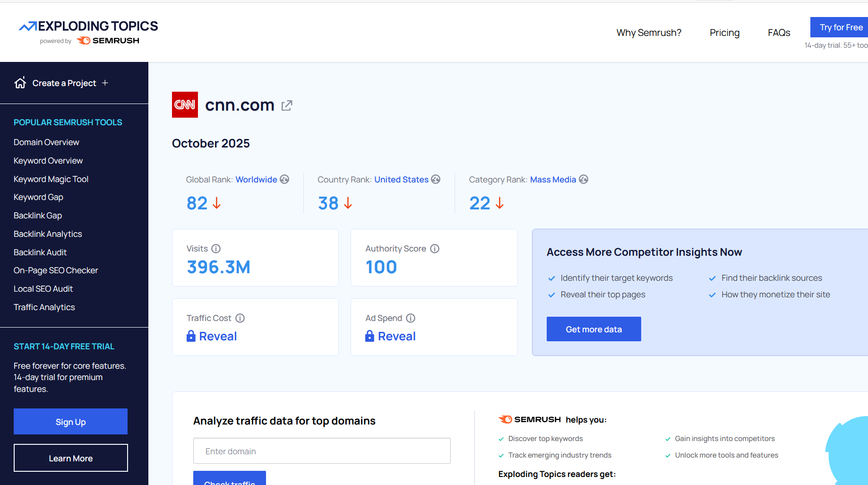Click 'Identify their target keywords' text
868x485 pixels.
click(617, 278)
